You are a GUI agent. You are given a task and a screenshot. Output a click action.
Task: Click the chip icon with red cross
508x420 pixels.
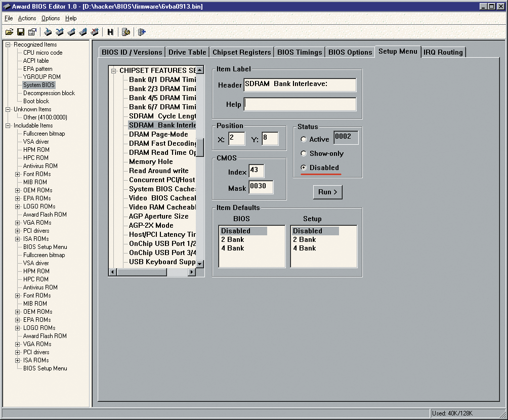coord(95,32)
